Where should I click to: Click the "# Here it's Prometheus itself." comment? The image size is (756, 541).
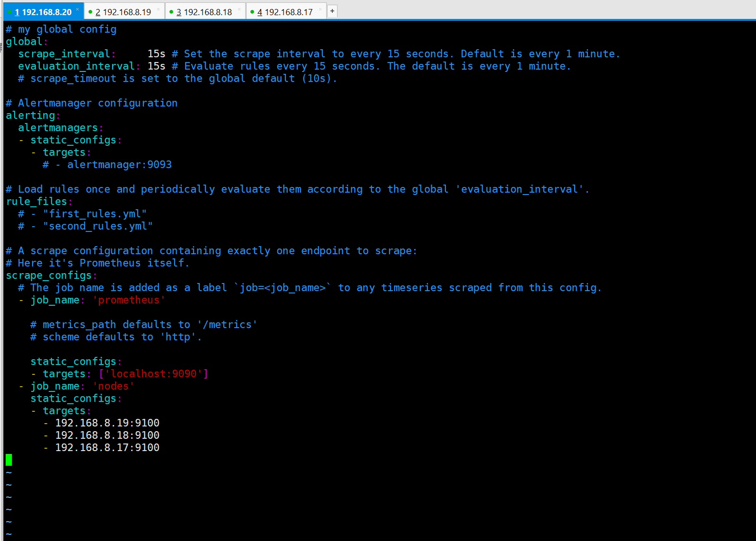pyautogui.click(x=98, y=263)
